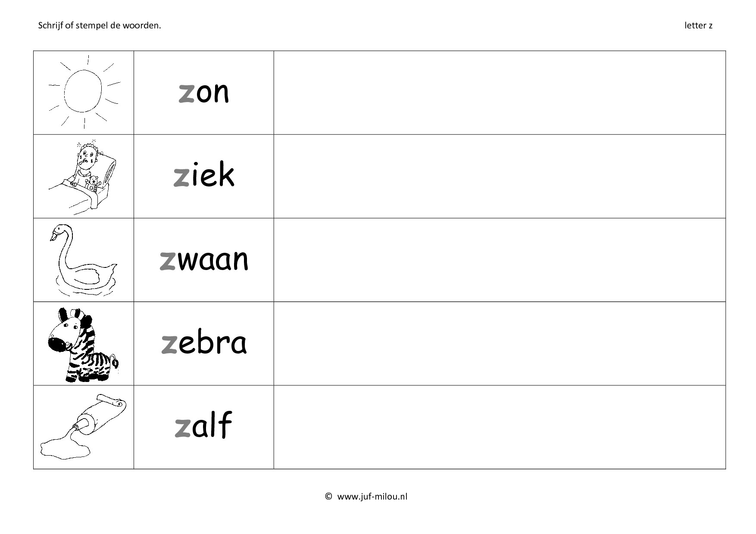Image resolution: width=756 pixels, height=534 pixels.
Task: Select the ointment tube picture
Action: [84, 426]
